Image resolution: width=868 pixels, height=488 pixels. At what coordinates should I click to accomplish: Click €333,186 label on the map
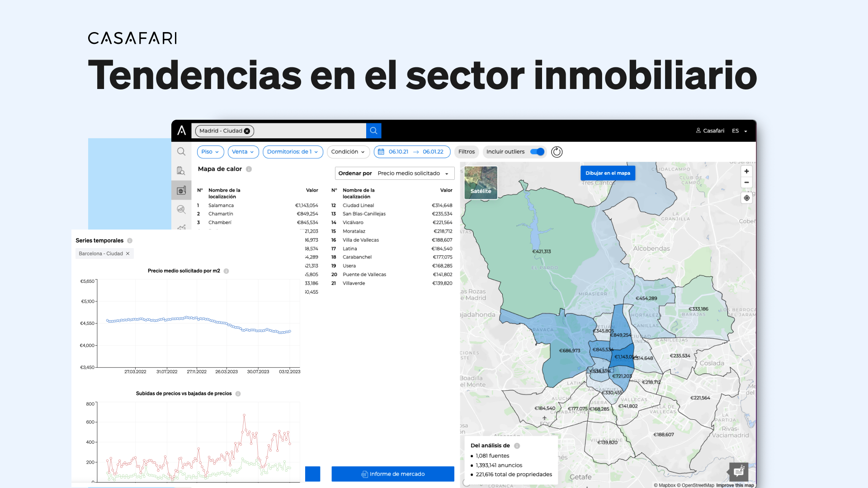click(698, 310)
